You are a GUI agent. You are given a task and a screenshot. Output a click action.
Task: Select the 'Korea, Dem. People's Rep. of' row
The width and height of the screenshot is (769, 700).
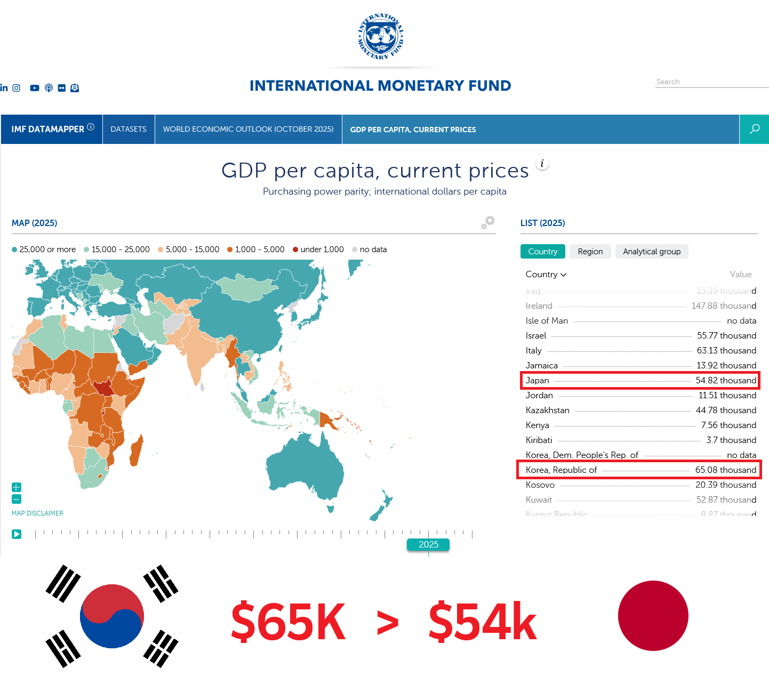[641, 455]
